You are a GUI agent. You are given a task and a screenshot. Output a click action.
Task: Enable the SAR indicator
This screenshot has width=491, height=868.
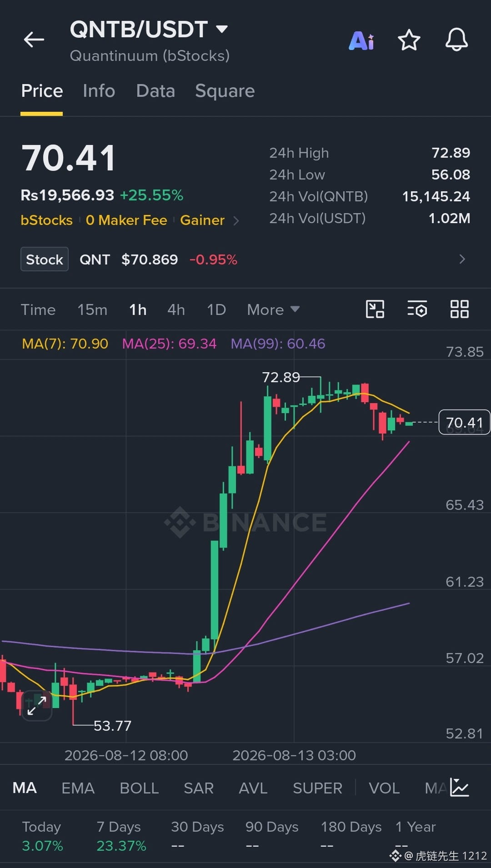click(199, 788)
